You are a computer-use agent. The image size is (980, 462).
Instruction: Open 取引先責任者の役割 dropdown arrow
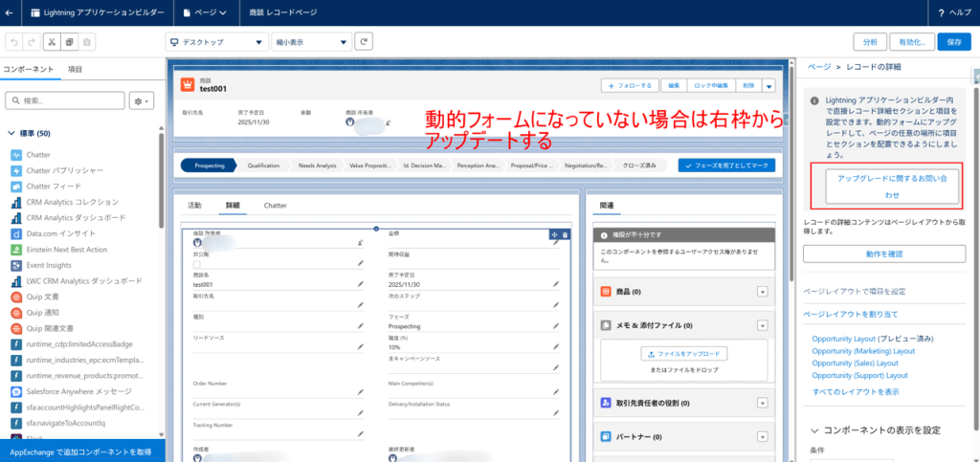762,404
